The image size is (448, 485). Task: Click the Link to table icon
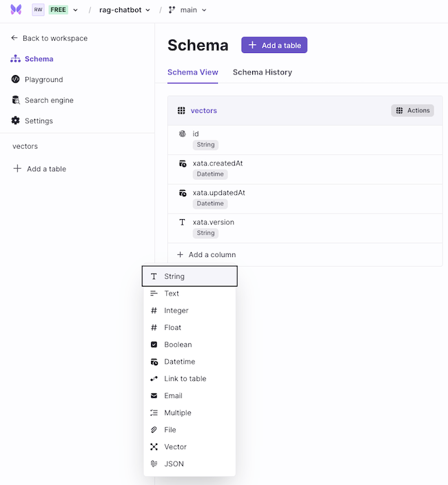[154, 379]
